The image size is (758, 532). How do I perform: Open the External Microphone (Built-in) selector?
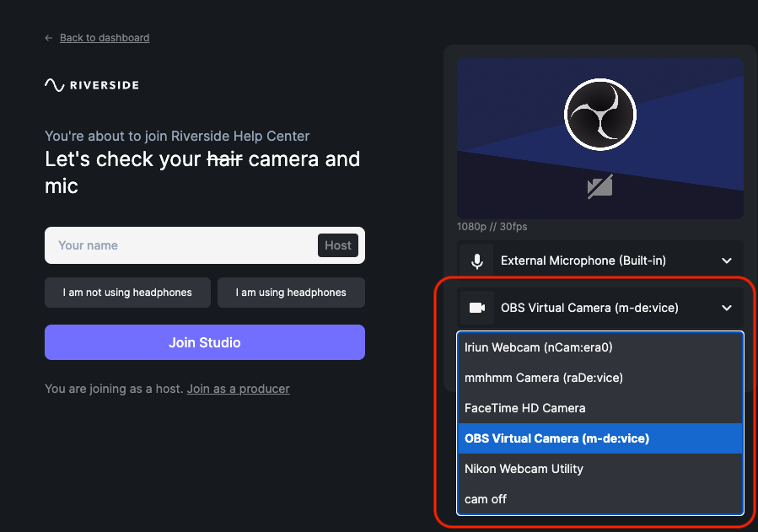600,261
